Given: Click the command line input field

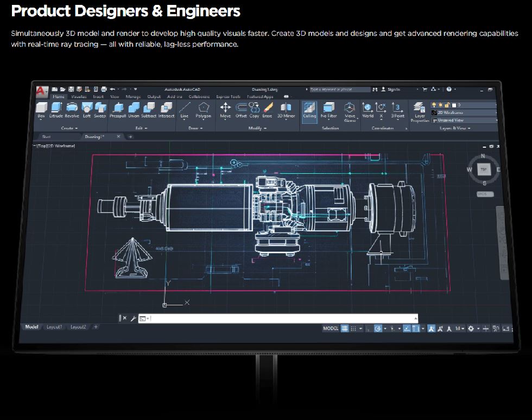Looking at the screenshot, I should coord(282,318).
